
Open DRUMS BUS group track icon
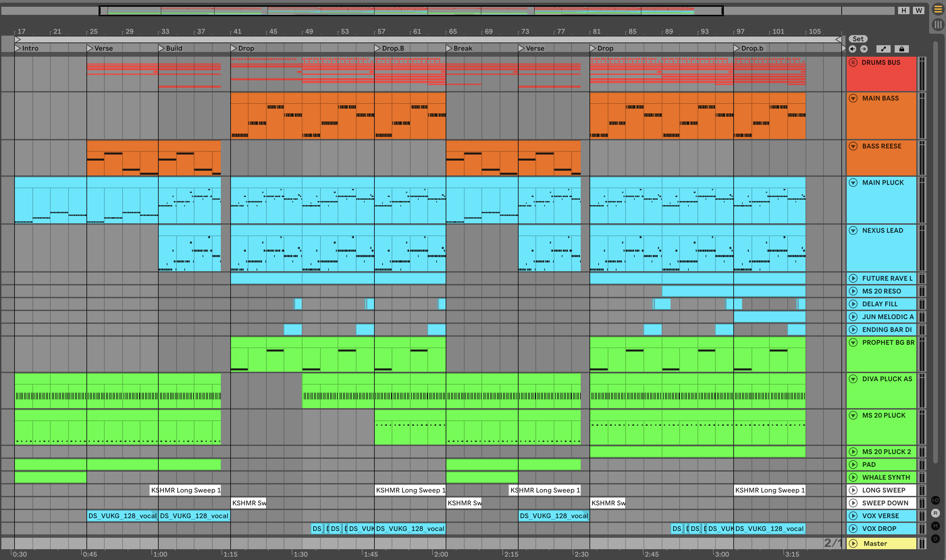853,63
